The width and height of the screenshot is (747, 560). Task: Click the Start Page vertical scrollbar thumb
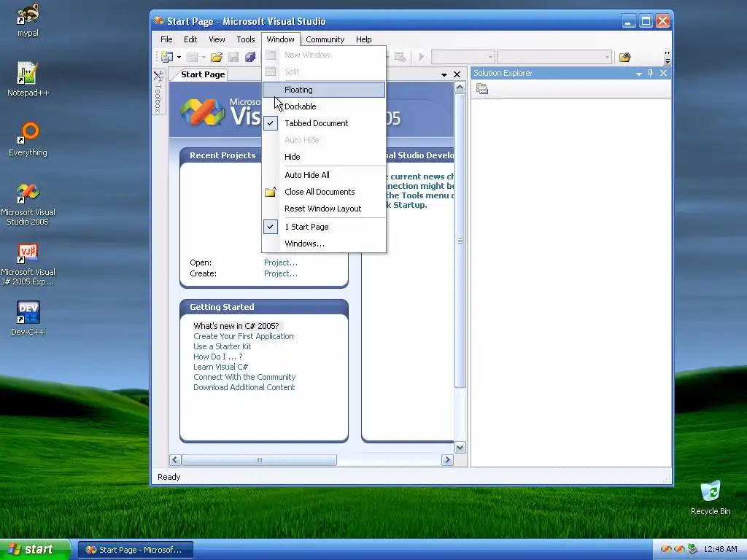tap(460, 241)
